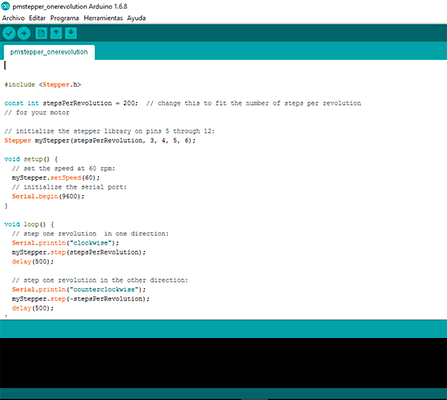This screenshot has width=447, height=400.
Task: Click the 'void setup() {' line
Action: point(31,159)
